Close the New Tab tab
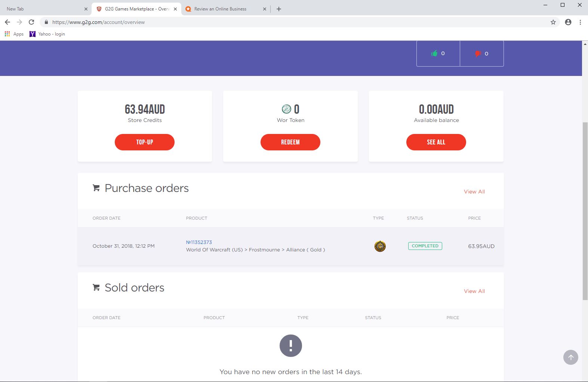This screenshot has height=382, width=588. [86, 9]
